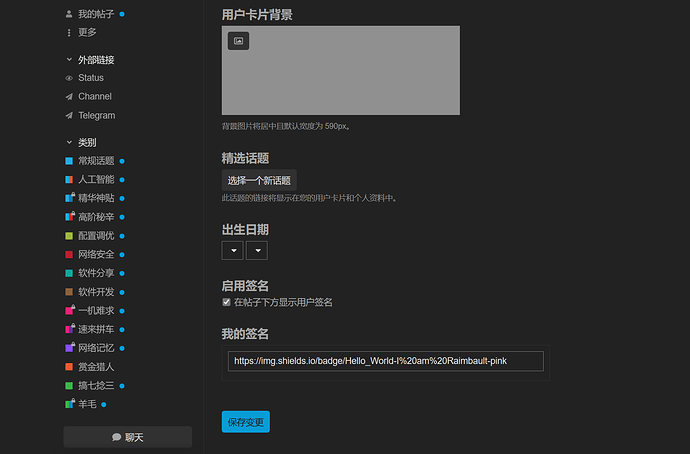The image size is (690, 454).
Task: Open the 搞七捻三 category
Action: pos(96,386)
